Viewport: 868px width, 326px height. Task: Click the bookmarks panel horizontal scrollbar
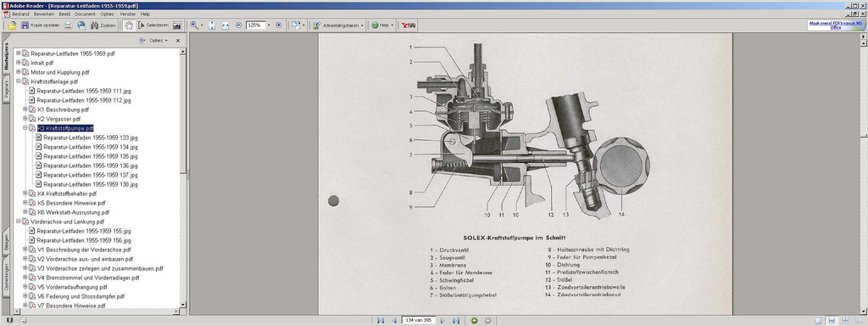coord(97,311)
